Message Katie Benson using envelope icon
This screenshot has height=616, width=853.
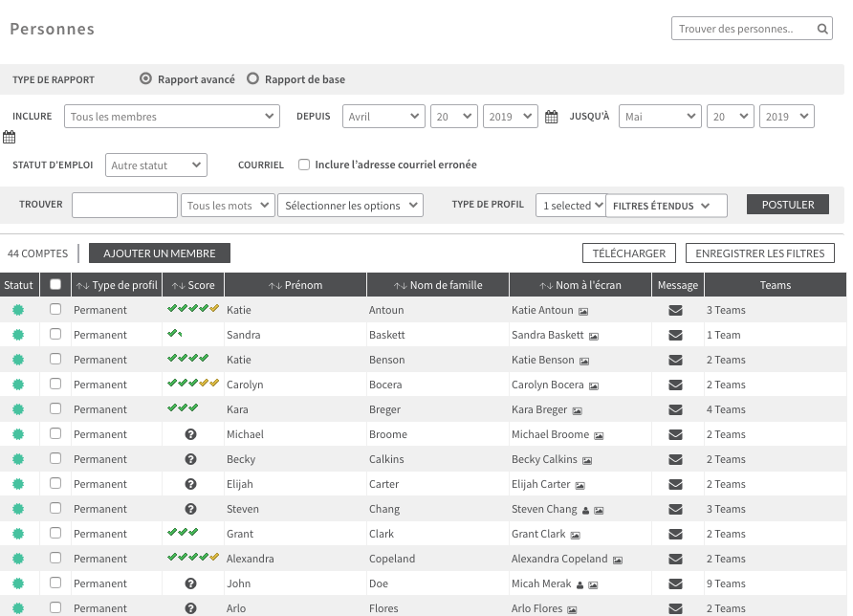675,360
